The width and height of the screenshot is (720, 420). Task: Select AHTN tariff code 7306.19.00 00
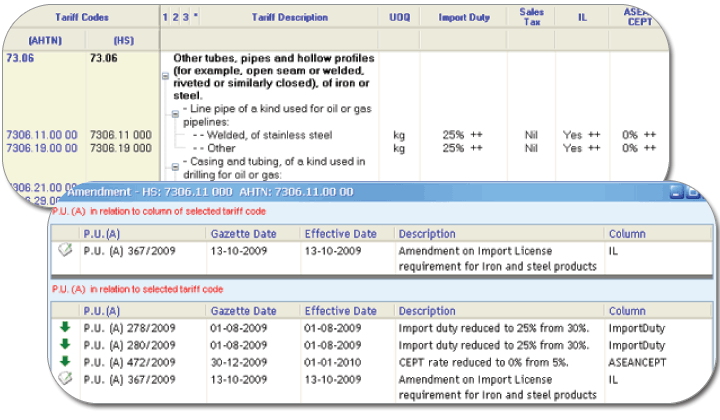click(40, 148)
